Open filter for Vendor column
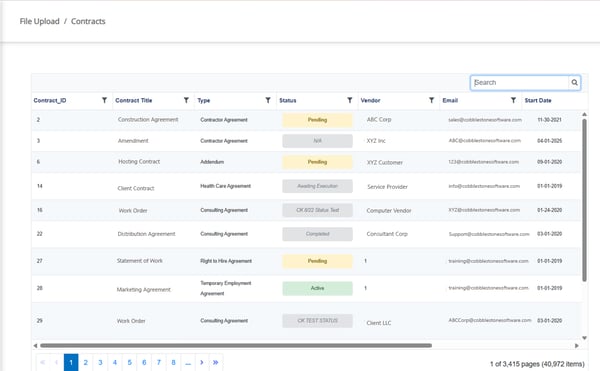 click(431, 100)
